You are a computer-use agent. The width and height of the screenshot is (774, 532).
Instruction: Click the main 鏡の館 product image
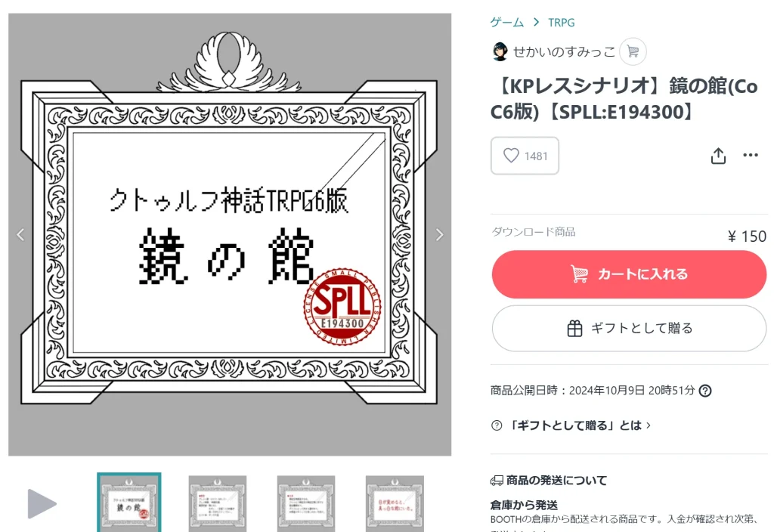(230, 234)
